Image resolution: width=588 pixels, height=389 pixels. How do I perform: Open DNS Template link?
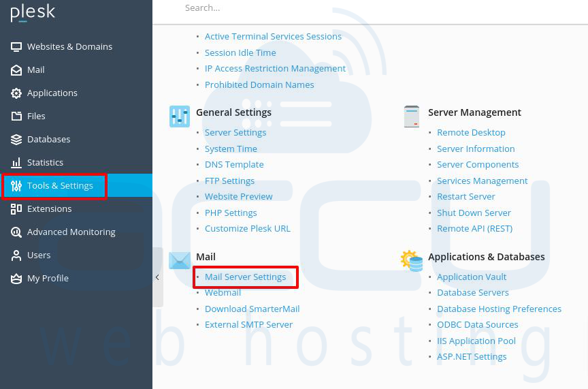[x=234, y=165]
